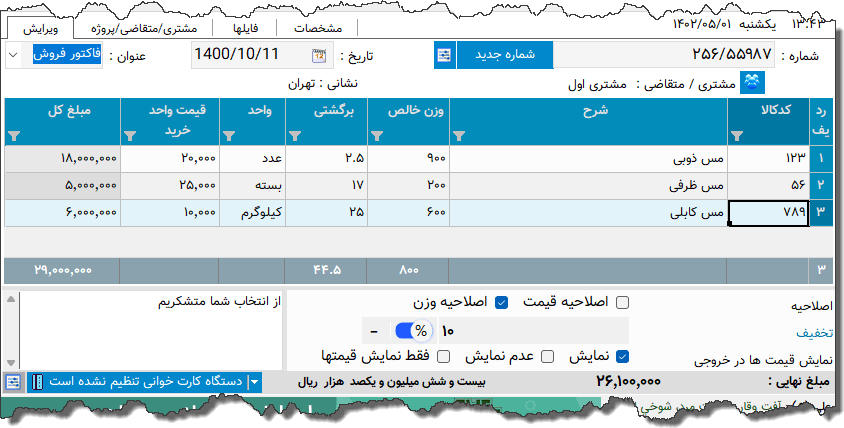This screenshot has height=428, width=844.
Task: Click the returned value cell ۲.۵
Action: [x=326, y=158]
